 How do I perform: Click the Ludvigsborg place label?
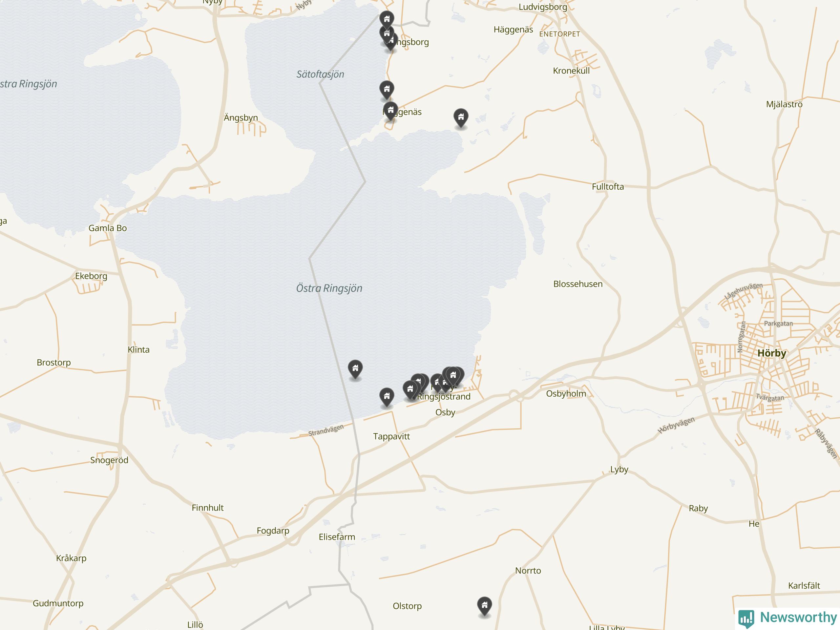click(x=543, y=7)
